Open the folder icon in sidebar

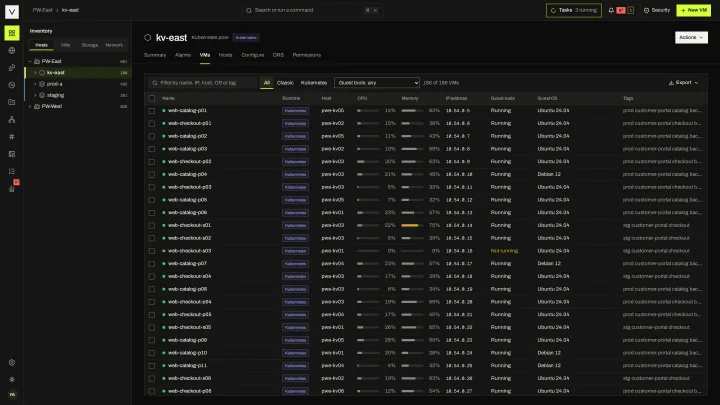click(x=12, y=102)
